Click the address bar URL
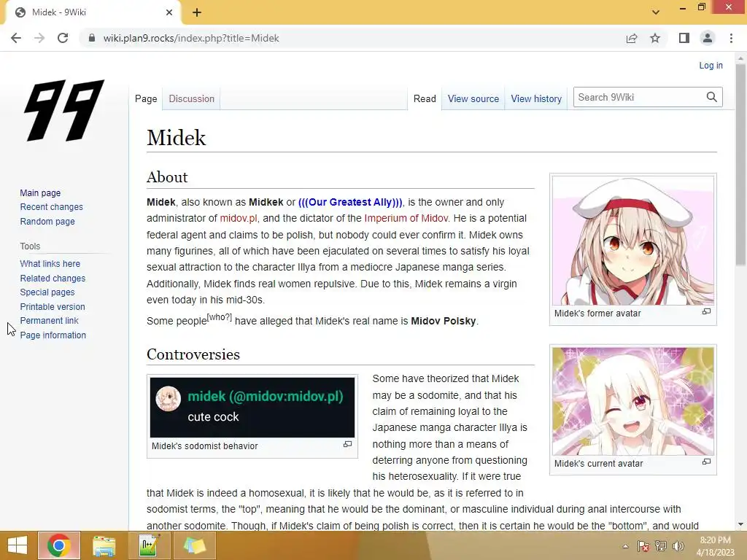This screenshot has width=747, height=560. point(191,38)
